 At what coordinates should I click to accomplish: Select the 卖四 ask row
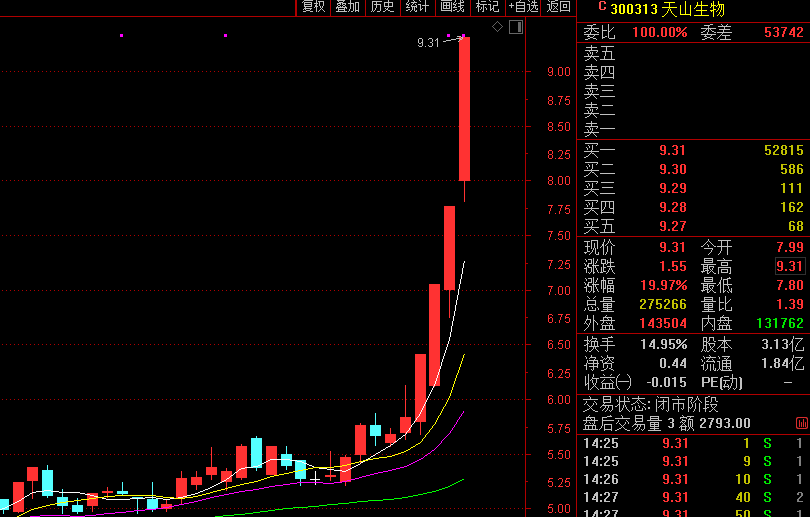click(693, 72)
